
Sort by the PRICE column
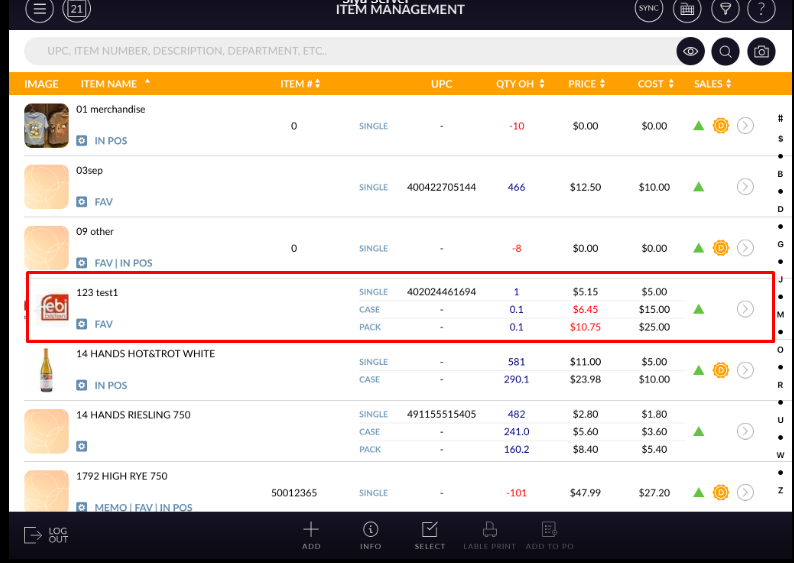(x=585, y=84)
